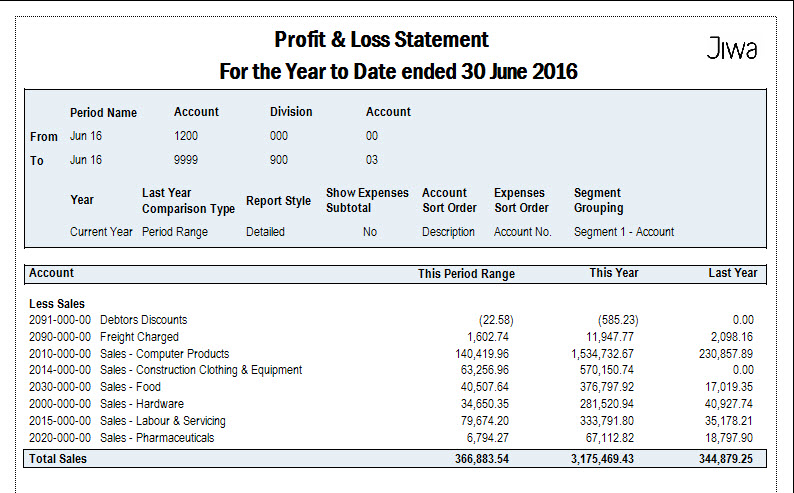Click the Account column header
Image resolution: width=794 pixels, height=493 pixels.
click(x=51, y=273)
